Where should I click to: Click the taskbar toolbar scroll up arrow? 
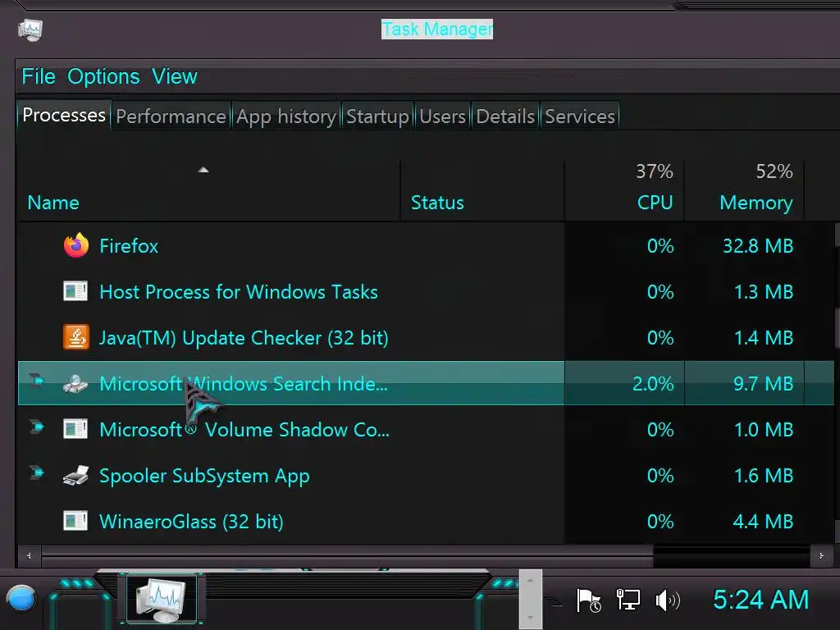click(531, 580)
